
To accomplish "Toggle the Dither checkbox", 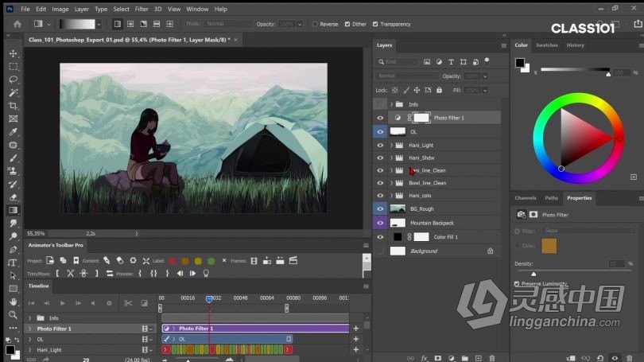I will click(347, 24).
